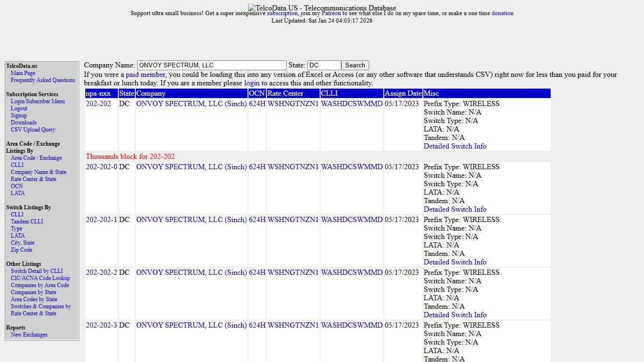Visit the Patreon link
This screenshot has width=644, height=362.
[x=331, y=13]
